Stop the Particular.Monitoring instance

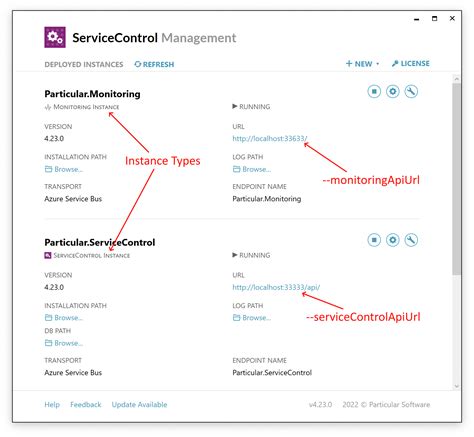click(374, 91)
